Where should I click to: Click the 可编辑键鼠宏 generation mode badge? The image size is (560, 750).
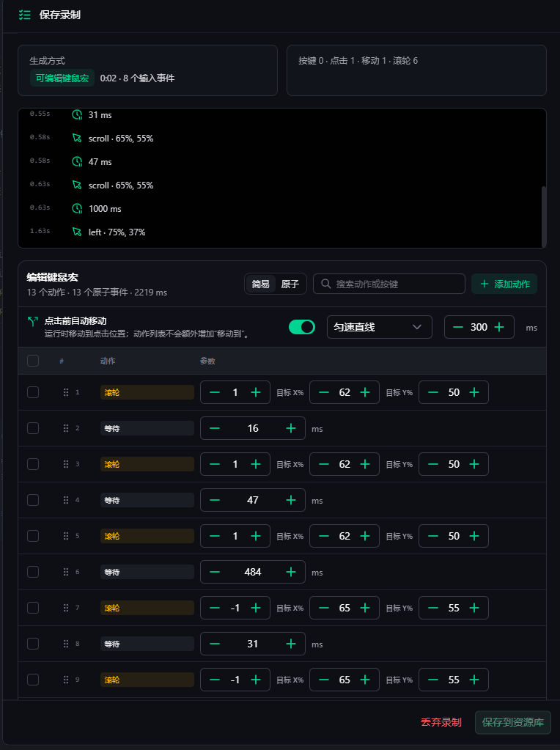coord(62,78)
